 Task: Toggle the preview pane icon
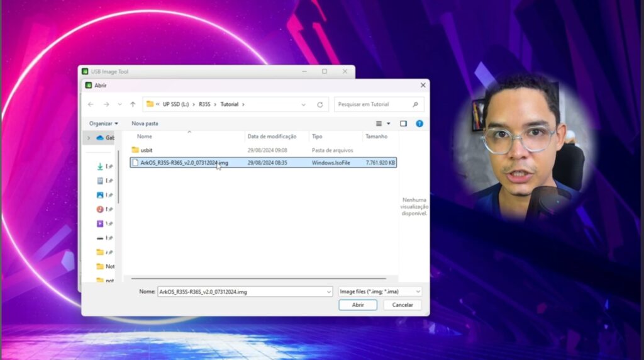(x=403, y=123)
